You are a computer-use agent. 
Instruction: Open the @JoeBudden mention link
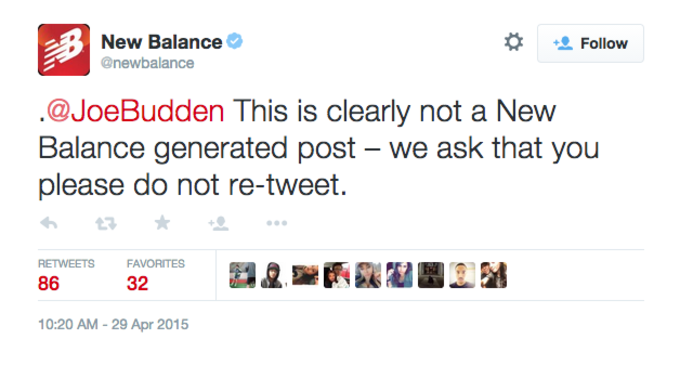pos(135,111)
